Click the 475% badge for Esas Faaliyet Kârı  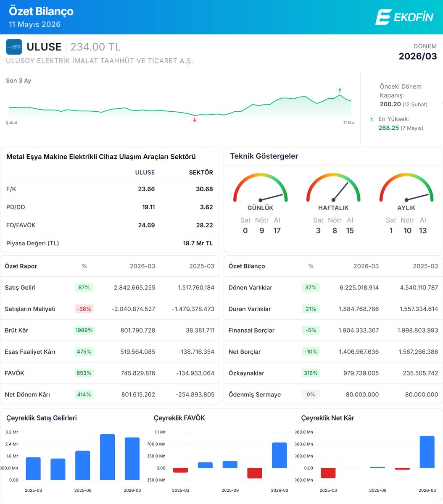point(84,352)
